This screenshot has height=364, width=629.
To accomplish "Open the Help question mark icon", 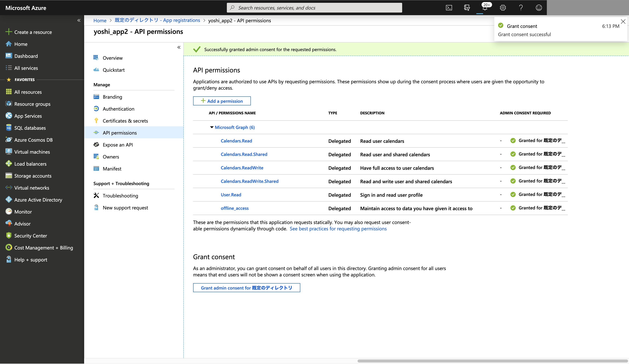I will pyautogui.click(x=521, y=8).
